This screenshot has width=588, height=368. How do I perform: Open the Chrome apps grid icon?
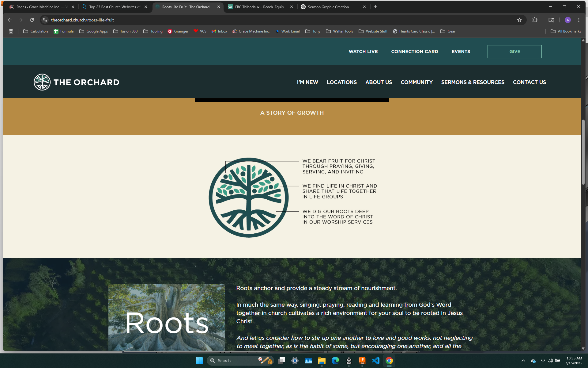(x=11, y=31)
